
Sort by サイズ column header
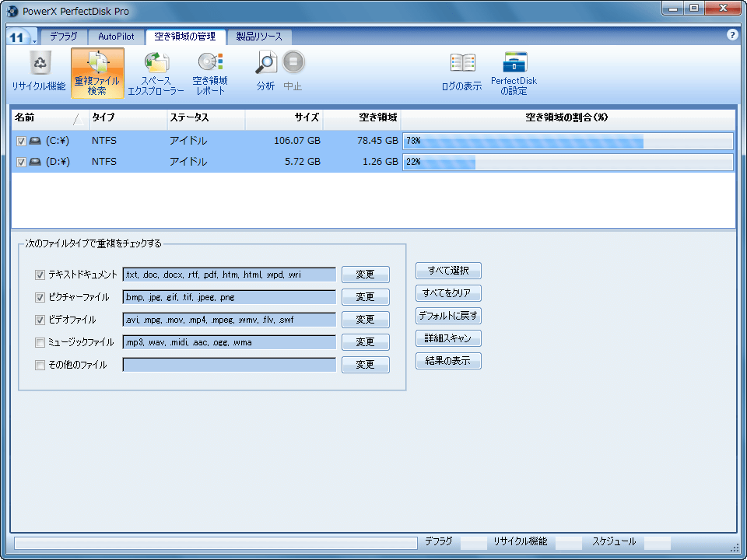click(x=284, y=118)
